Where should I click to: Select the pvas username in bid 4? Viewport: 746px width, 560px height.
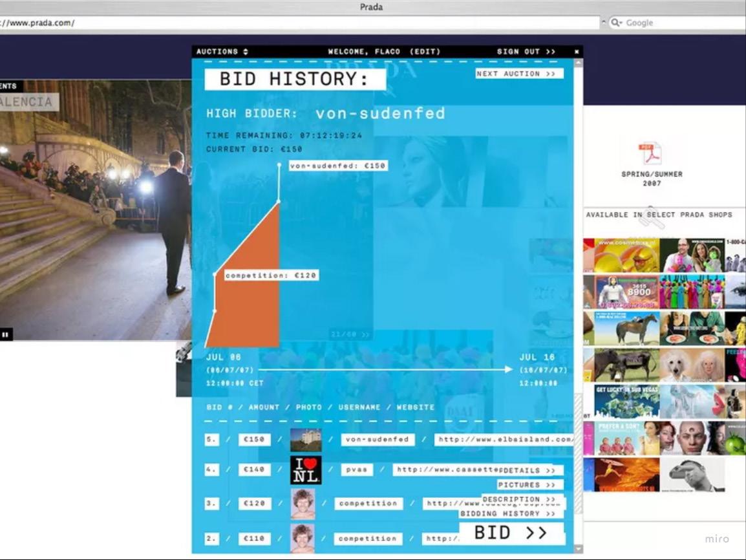point(357,469)
